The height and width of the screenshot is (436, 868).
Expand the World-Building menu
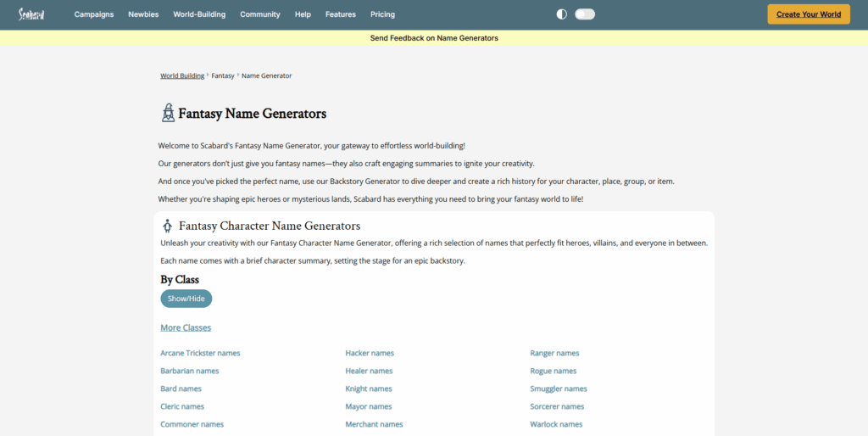[x=199, y=14]
